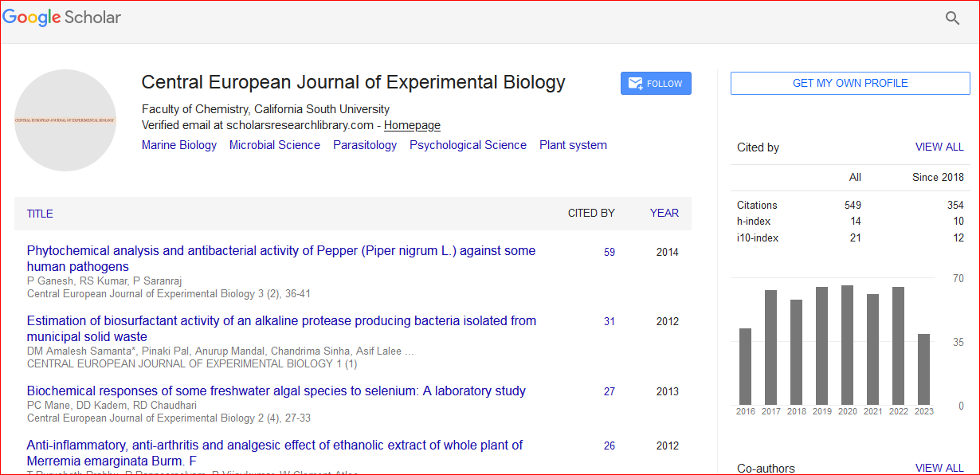Open the Plant system interest tag
Screen dimensions: 980x475
pyautogui.click(x=573, y=145)
